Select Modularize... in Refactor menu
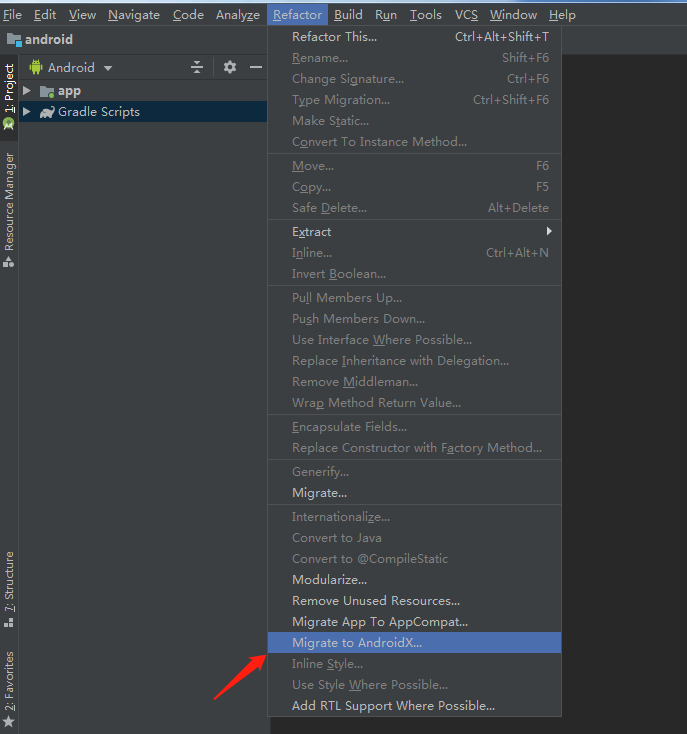The width and height of the screenshot is (687, 734). pos(414,580)
